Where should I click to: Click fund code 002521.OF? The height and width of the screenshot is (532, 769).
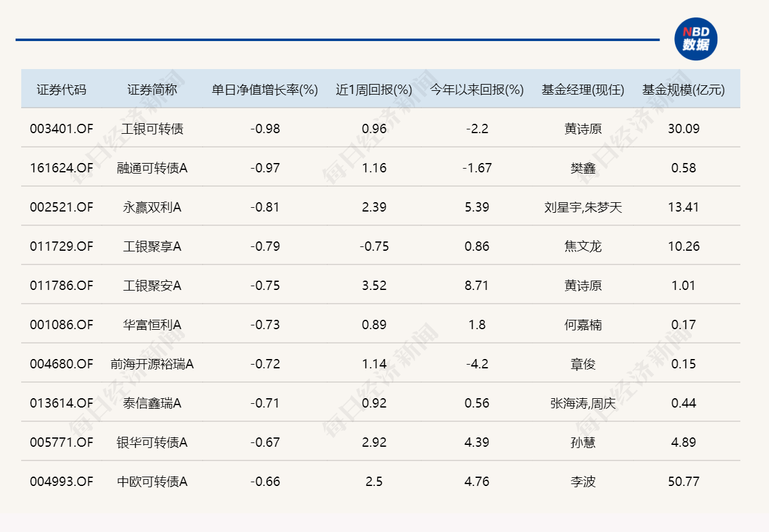[x=61, y=207]
